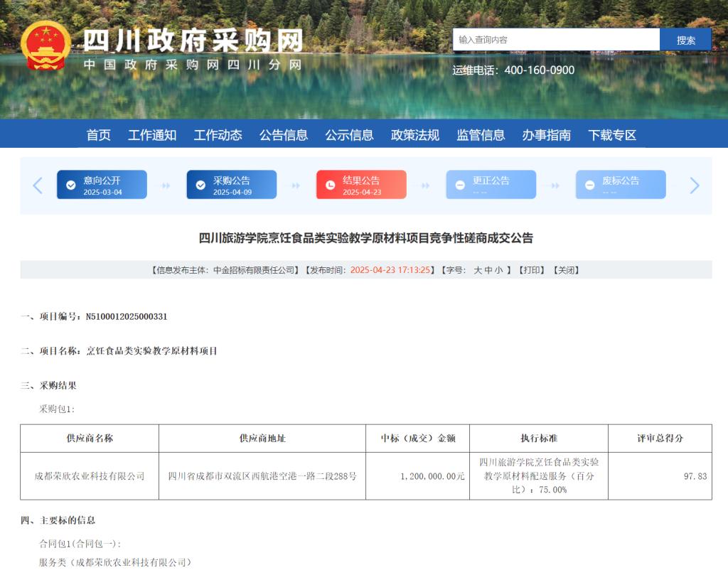728x570 pixels.
Task: Open the 监管信息 menu item
Action: 481,135
